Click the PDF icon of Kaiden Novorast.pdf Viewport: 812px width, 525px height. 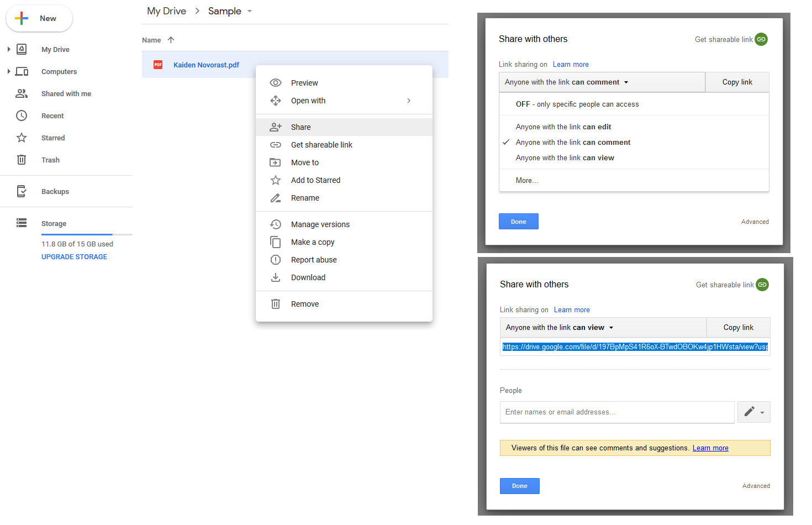[x=158, y=65]
